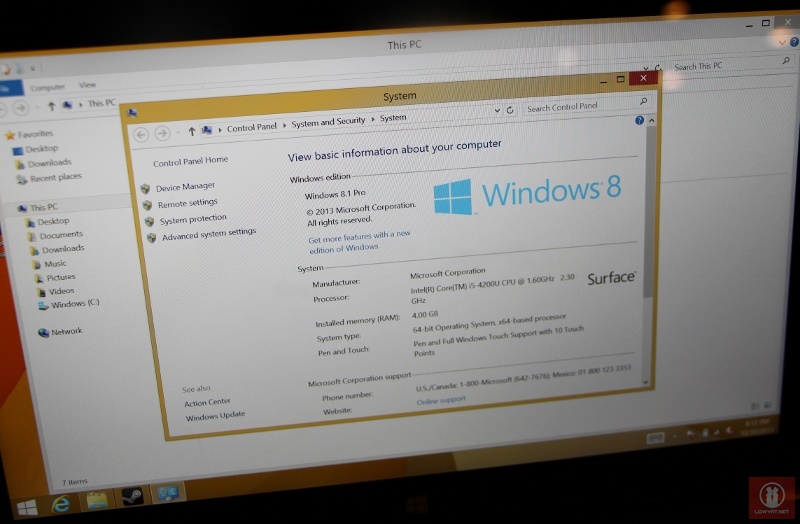The height and width of the screenshot is (524, 800).
Task: Select Windows (C:) drive in navigation pane
Action: tap(75, 303)
